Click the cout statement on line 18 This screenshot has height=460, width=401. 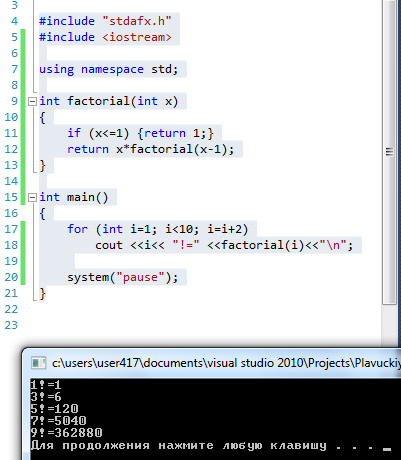224,245
